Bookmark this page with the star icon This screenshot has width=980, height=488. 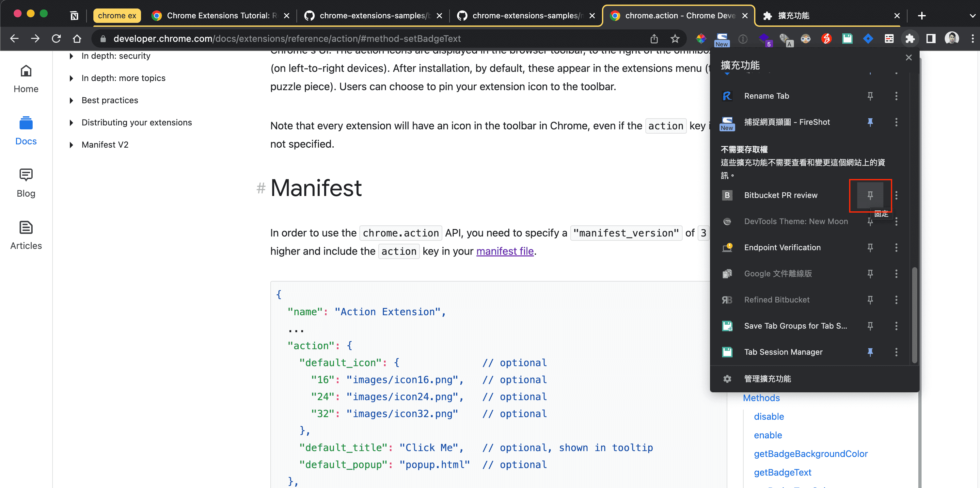(x=675, y=39)
